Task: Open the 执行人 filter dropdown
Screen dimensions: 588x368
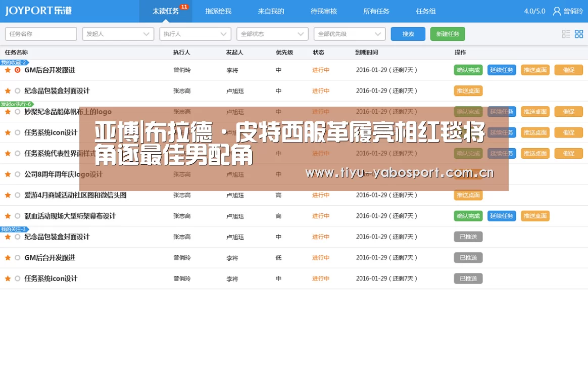Action: point(195,34)
